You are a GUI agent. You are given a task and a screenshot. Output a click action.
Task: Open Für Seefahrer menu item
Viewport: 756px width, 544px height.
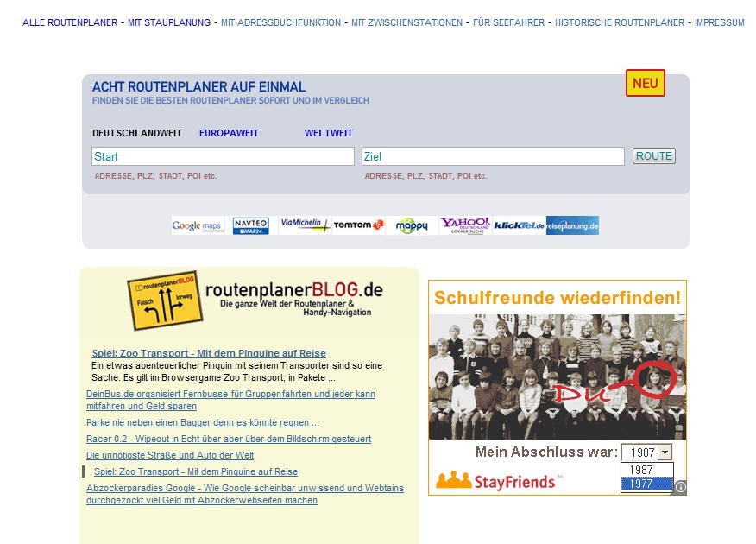[x=508, y=22]
